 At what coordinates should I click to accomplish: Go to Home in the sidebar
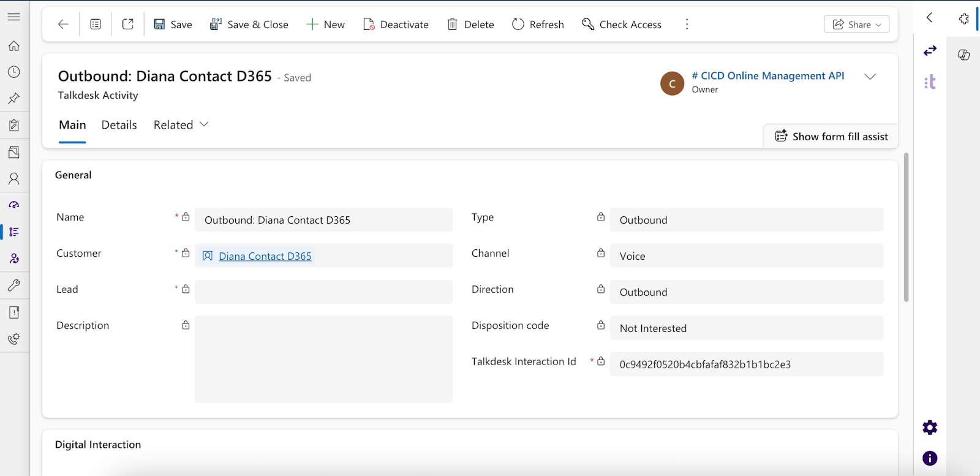[13, 46]
